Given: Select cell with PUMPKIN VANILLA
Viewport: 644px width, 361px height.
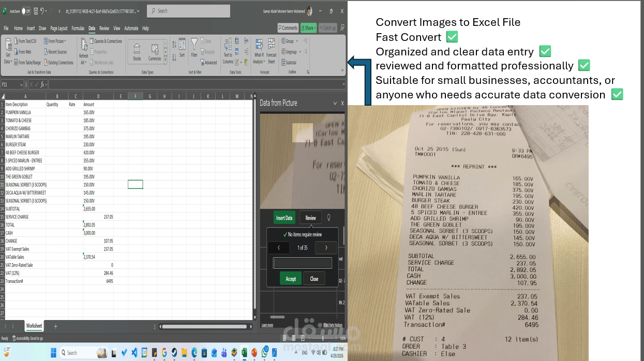Looking at the screenshot, I should coord(25,112).
